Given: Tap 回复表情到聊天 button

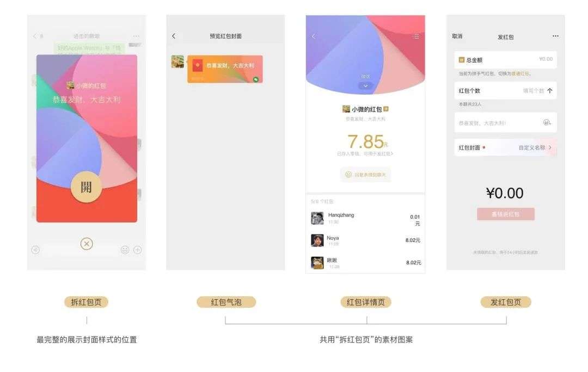Looking at the screenshot, I should (366, 175).
